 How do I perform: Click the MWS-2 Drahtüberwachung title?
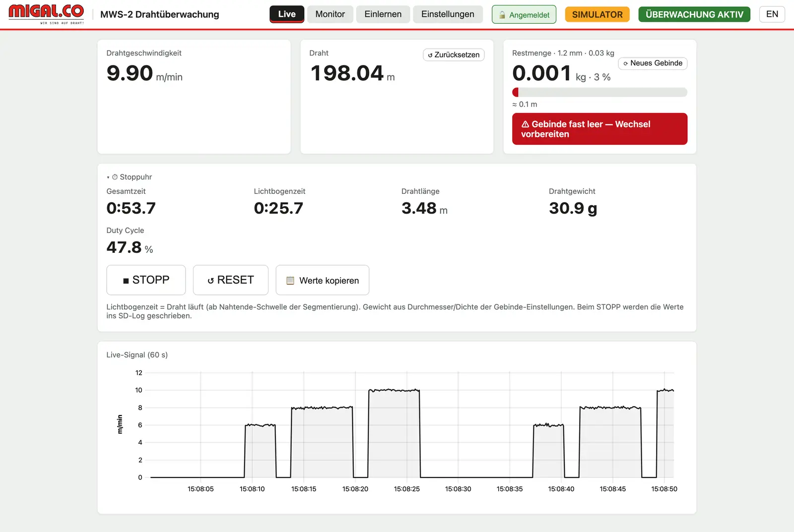coord(160,14)
